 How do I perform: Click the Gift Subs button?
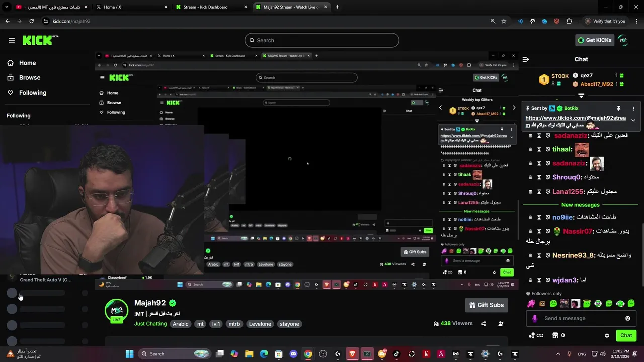coord(487,305)
